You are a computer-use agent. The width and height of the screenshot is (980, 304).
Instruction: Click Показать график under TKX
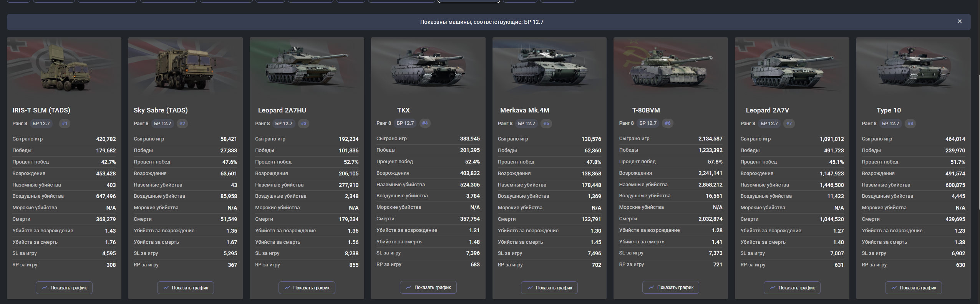(428, 287)
